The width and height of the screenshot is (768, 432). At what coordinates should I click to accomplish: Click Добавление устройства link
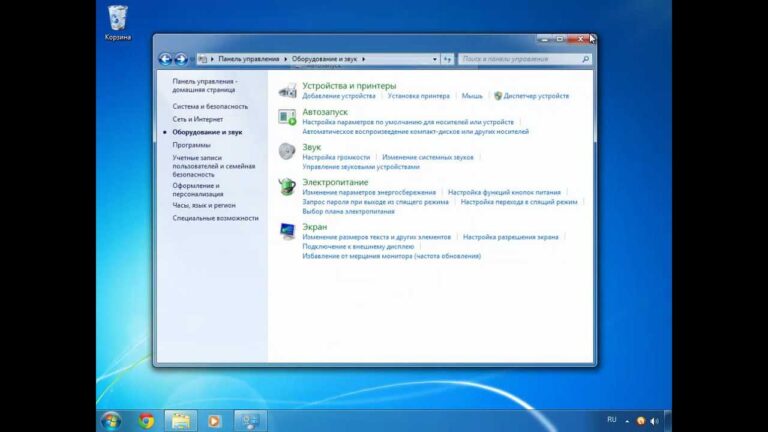click(339, 96)
